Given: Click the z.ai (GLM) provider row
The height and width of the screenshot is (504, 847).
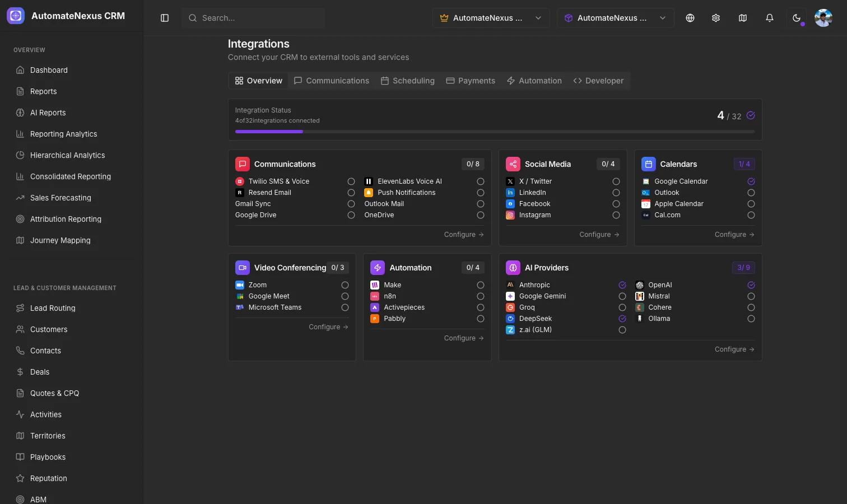Looking at the screenshot, I should (x=566, y=330).
